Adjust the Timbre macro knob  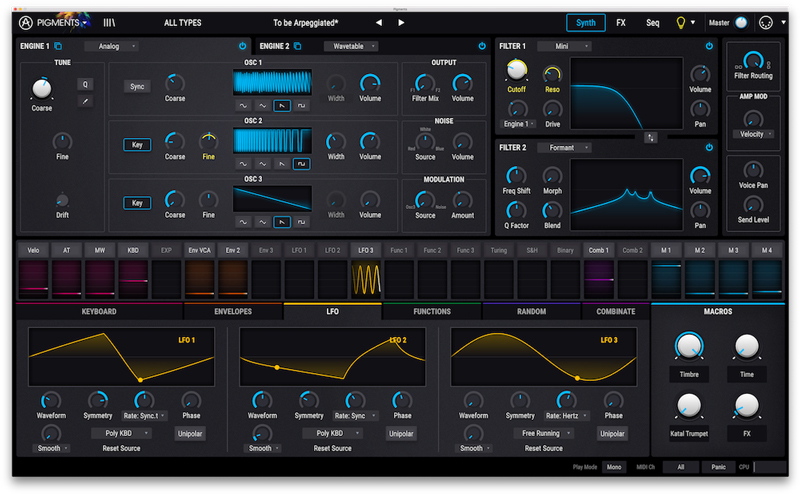pyautogui.click(x=689, y=346)
